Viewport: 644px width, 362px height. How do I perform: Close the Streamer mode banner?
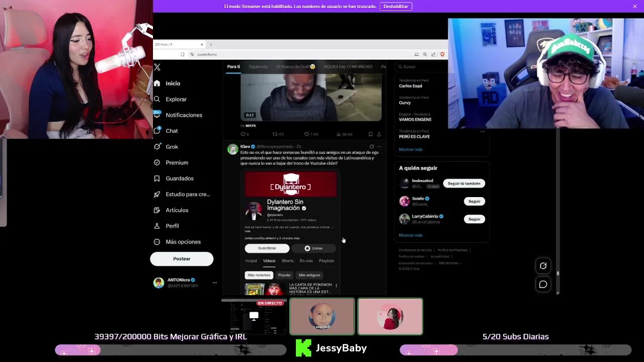tap(635, 6)
